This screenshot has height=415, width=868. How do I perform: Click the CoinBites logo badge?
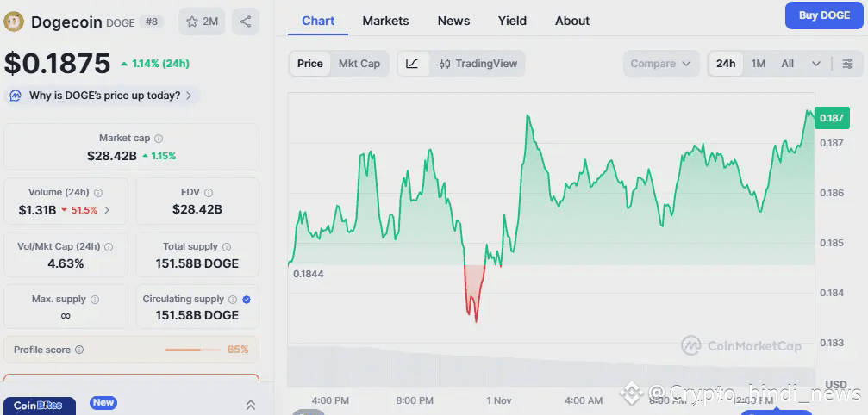click(39, 406)
